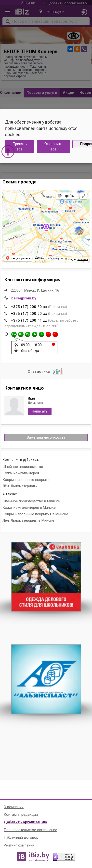
Task: Select the Пн weekday schedule circle
Action: pyautogui.click(x=14, y=334)
